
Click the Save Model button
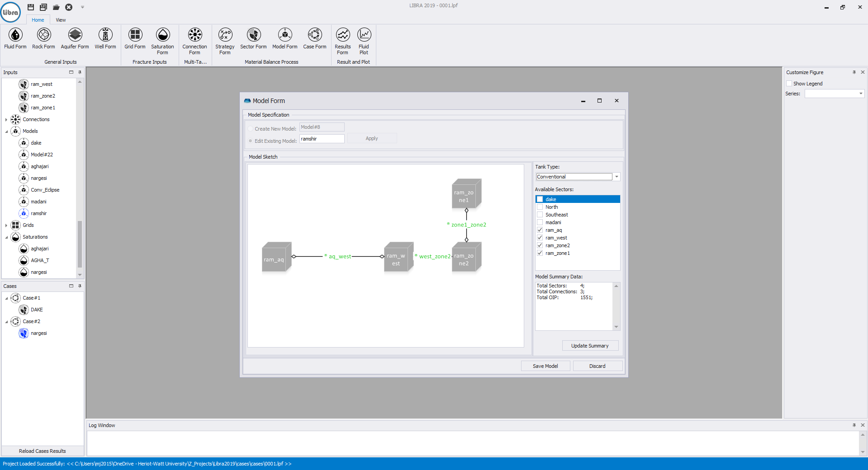(x=545, y=366)
